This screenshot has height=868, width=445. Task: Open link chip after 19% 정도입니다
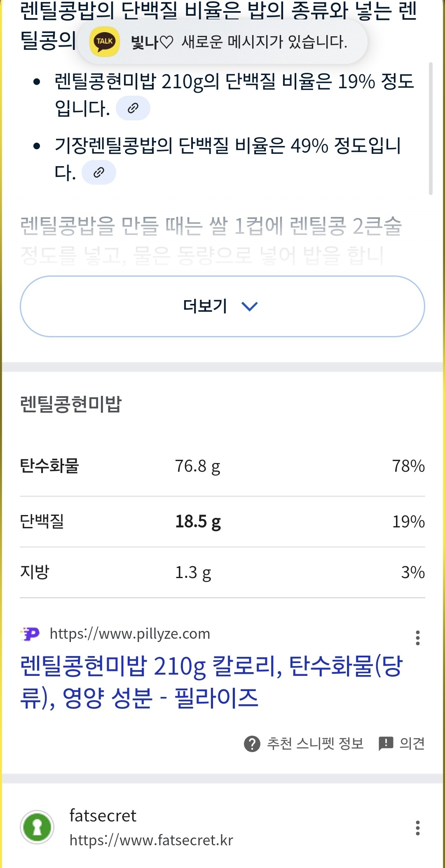coord(133,108)
